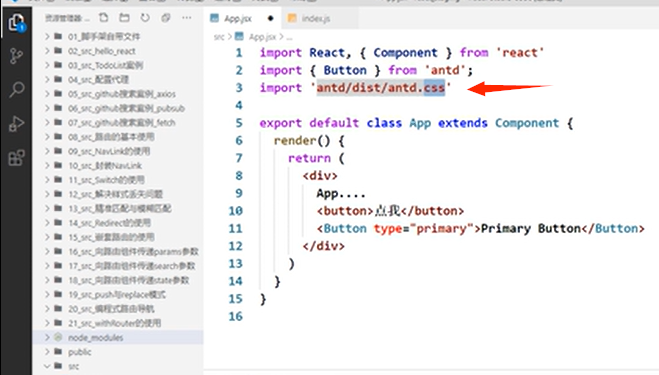Select the 10_src_ NavLink folder row
Image resolution: width=659 pixels, height=375 pixels.
click(x=118, y=165)
